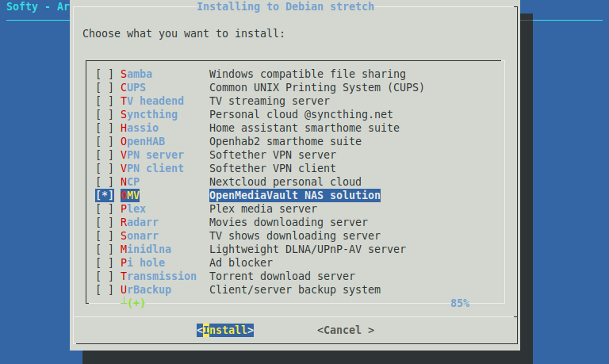Select the TV headend label
Viewport: 609px width, 364px height.
click(x=152, y=101)
